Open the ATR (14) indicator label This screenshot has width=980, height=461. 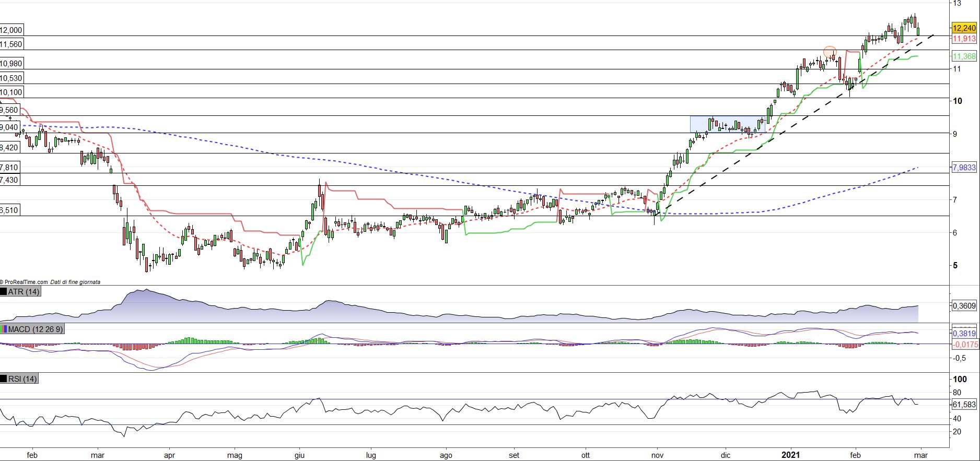[x=24, y=292]
